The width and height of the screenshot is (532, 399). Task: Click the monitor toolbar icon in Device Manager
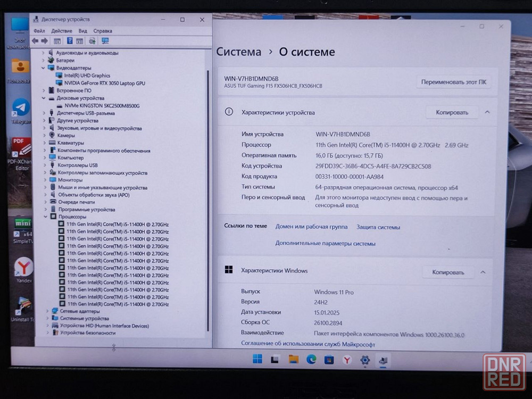click(x=105, y=41)
